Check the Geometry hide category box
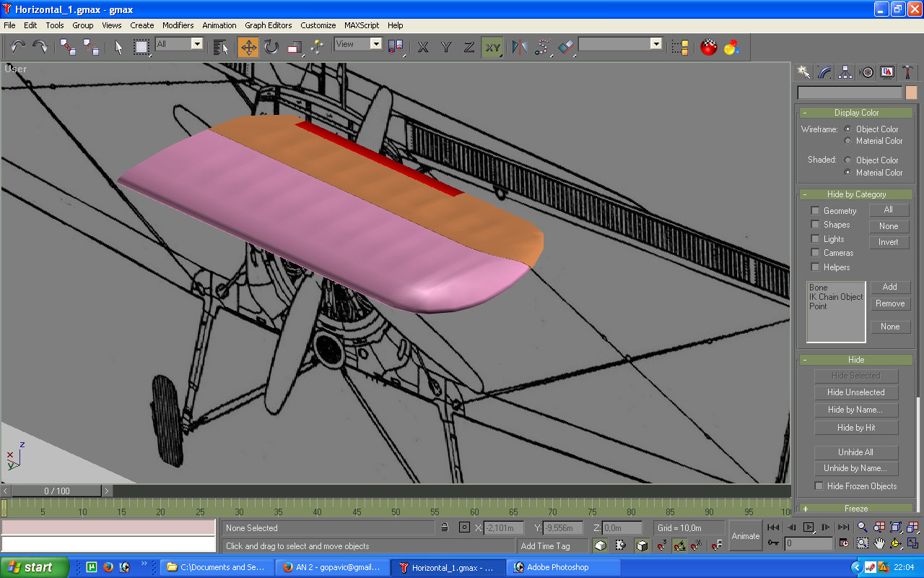924x578 pixels. click(815, 211)
